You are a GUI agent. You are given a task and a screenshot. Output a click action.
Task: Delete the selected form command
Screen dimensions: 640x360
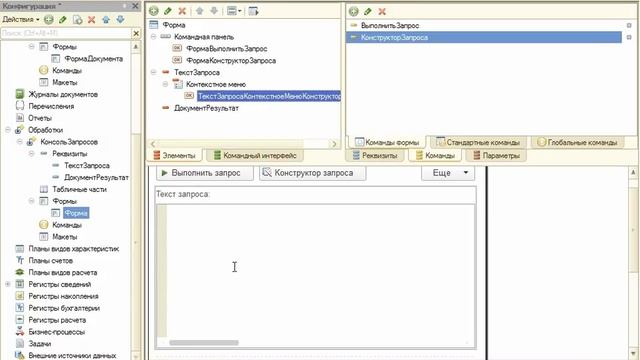pyautogui.click(x=382, y=11)
